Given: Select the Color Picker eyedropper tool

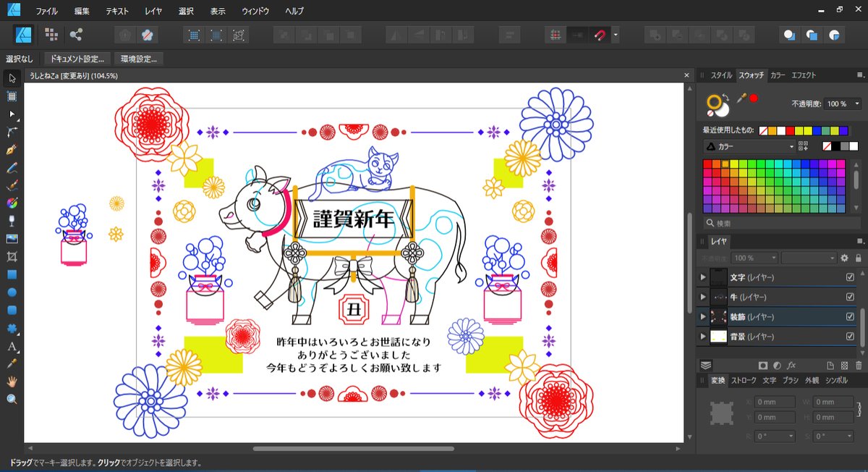Looking at the screenshot, I should point(12,363).
